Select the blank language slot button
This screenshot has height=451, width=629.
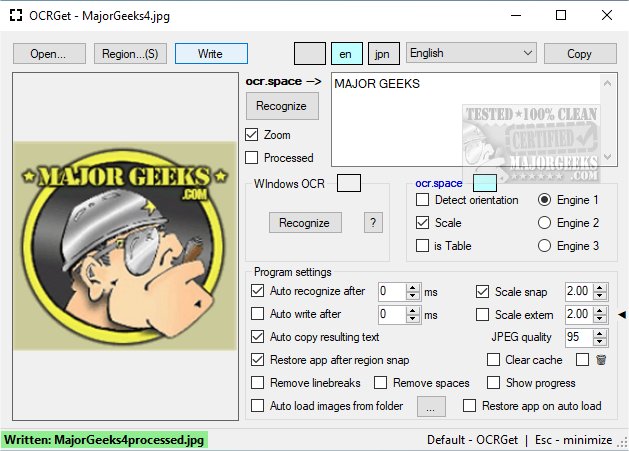[x=310, y=53]
